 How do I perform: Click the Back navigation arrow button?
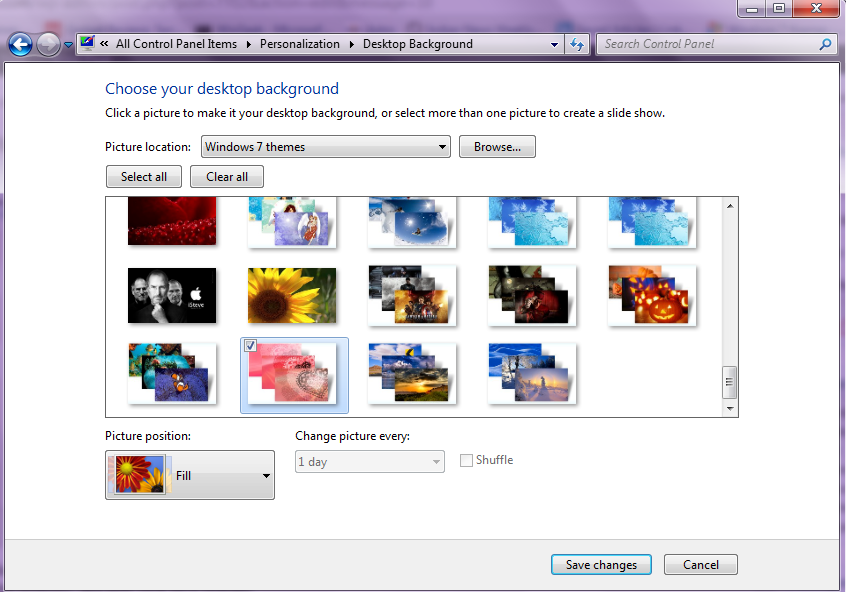(x=21, y=44)
